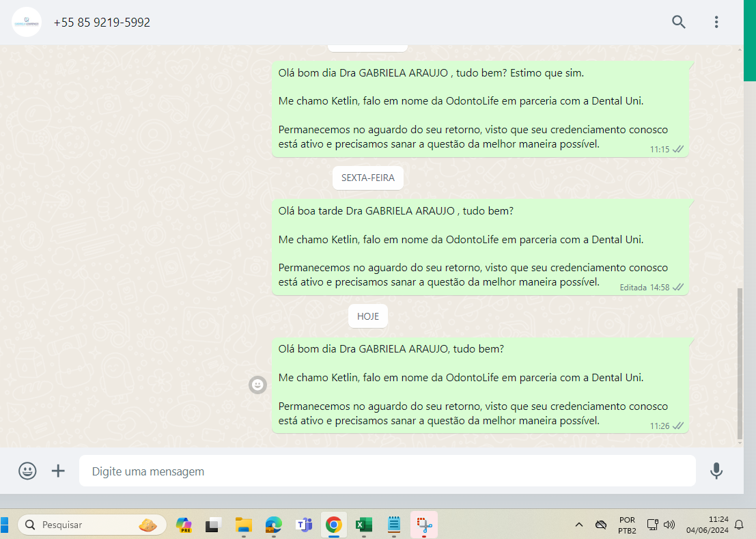This screenshot has height=539, width=756.
Task: Click the cloud sync tray icon
Action: point(601,525)
